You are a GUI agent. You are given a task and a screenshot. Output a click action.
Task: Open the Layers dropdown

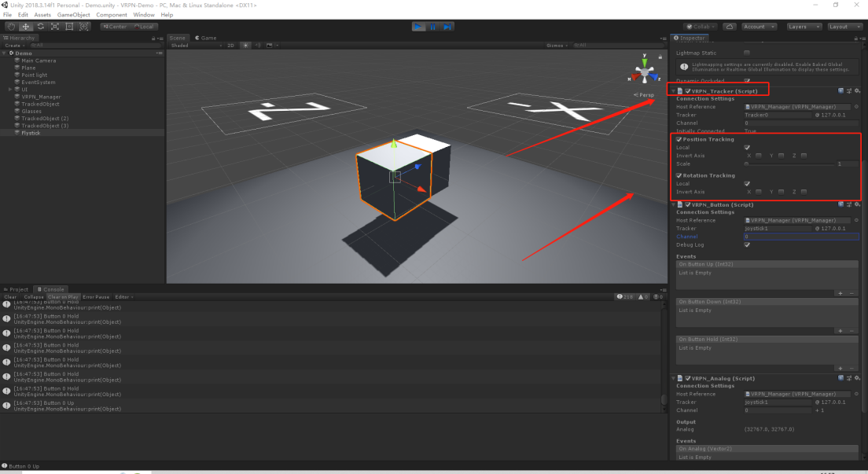coord(804,27)
